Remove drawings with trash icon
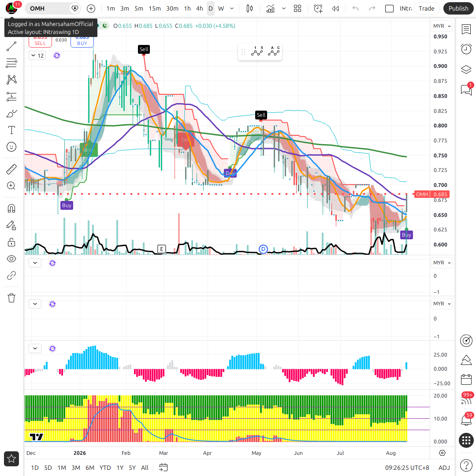The image size is (476, 476). pos(11,298)
